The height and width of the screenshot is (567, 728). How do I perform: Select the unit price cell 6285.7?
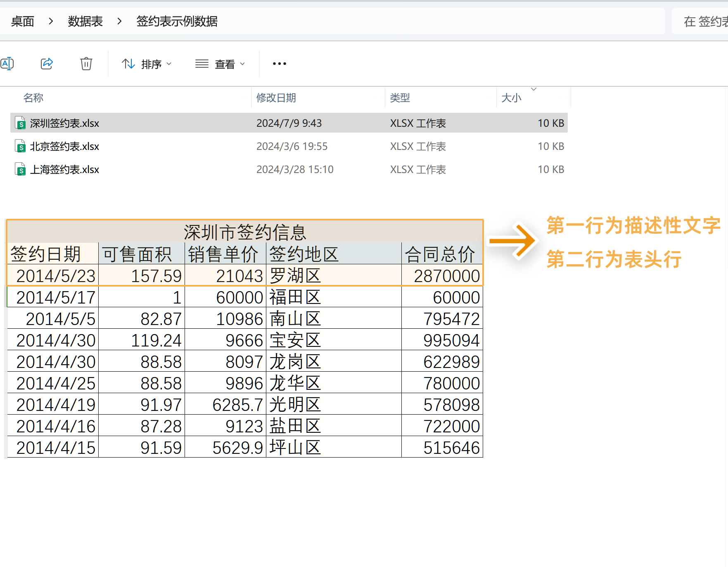(225, 404)
